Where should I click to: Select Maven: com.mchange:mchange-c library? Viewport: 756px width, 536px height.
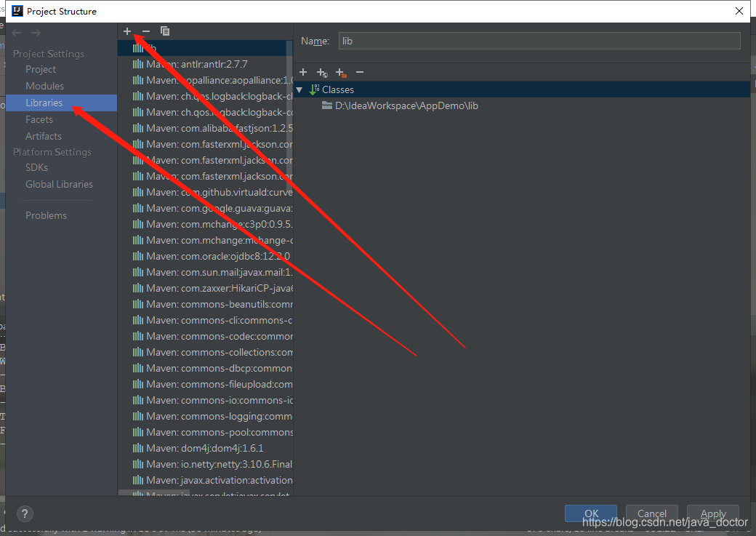tap(206, 240)
